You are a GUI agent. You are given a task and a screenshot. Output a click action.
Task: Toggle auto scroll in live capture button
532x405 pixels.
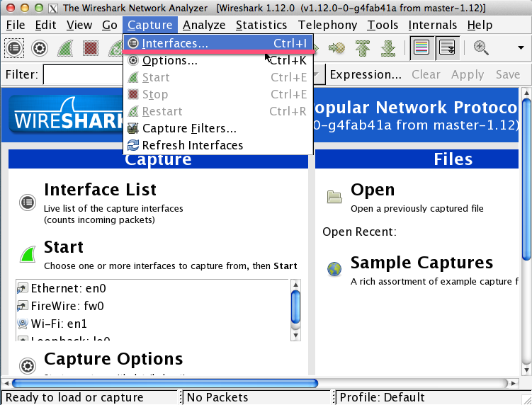coord(447,48)
